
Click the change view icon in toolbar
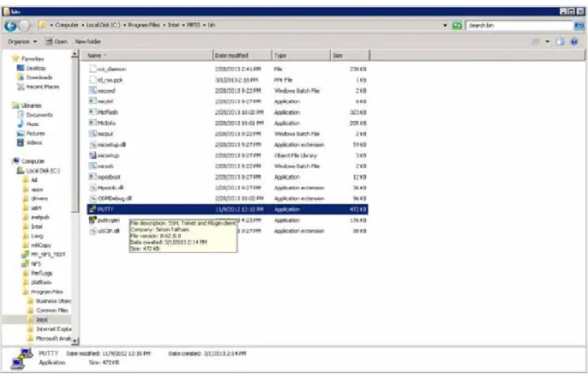pos(536,42)
